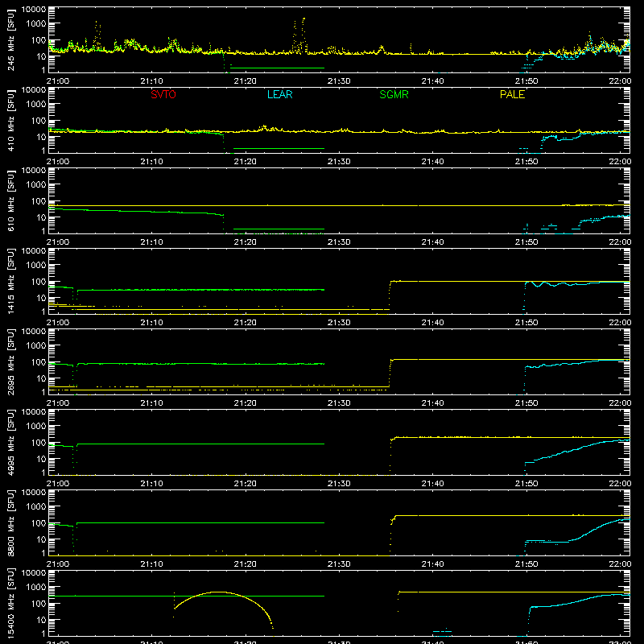Click the 1 y-axis label of 2695 MHz panel
This screenshot has width=644, height=644.
click(x=43, y=392)
